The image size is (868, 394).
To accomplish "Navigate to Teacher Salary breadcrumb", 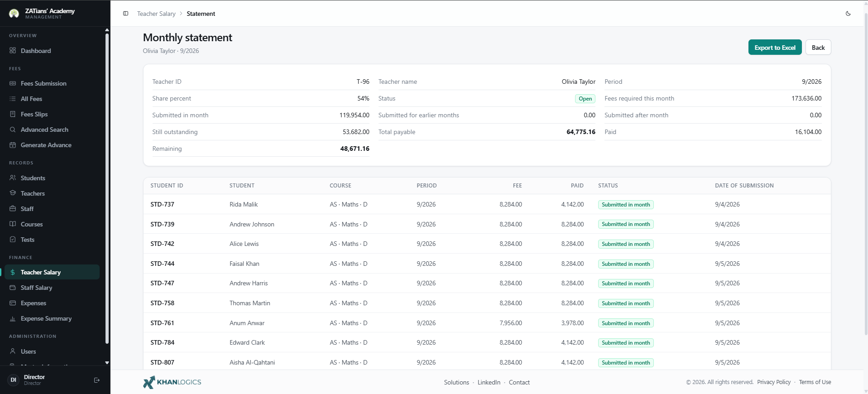I will (156, 14).
